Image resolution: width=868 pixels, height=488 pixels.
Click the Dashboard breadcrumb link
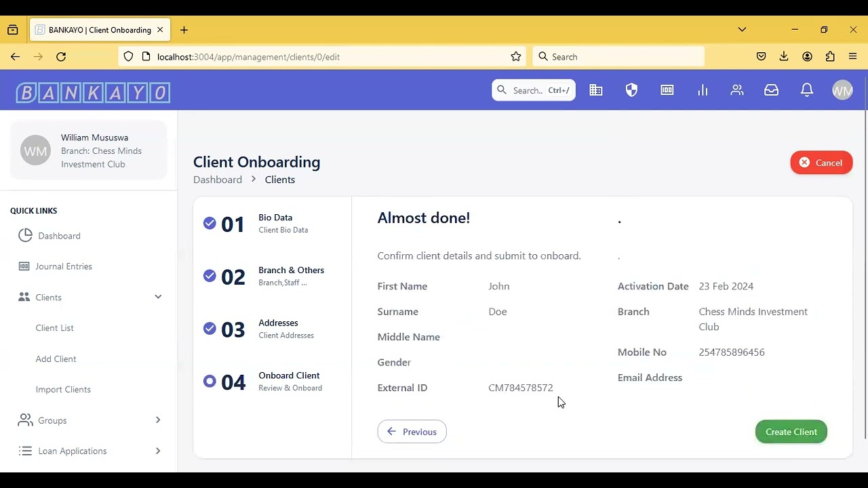pos(217,180)
